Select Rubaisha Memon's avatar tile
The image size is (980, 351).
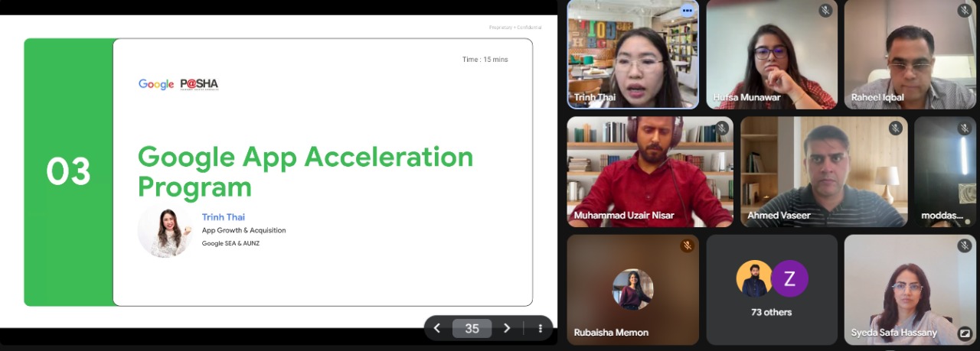click(632, 289)
